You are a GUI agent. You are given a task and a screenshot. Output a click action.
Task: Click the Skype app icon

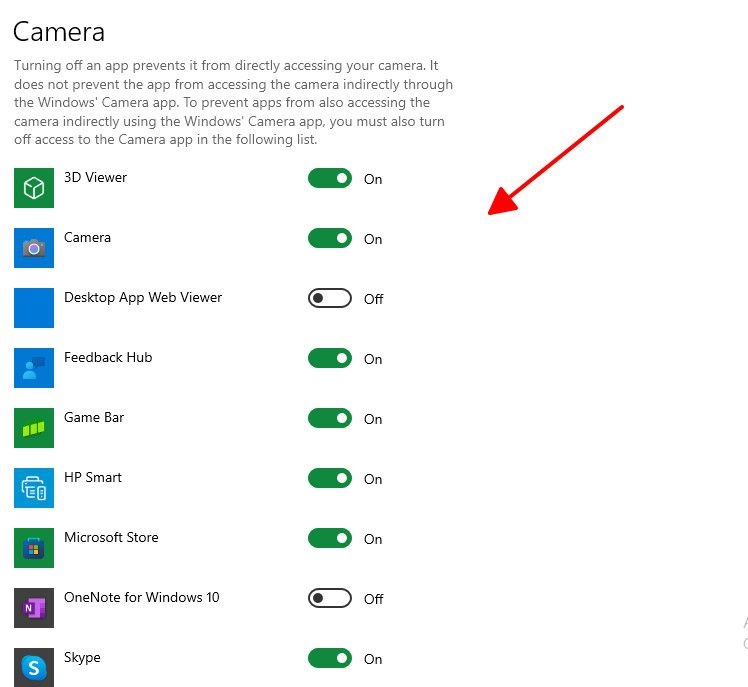[34, 667]
